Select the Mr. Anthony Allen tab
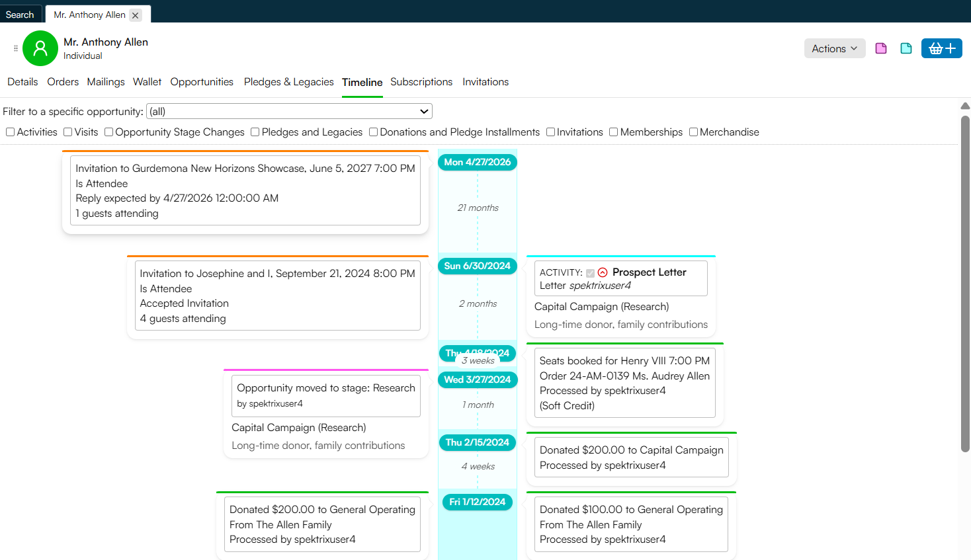971x560 pixels. [x=90, y=15]
